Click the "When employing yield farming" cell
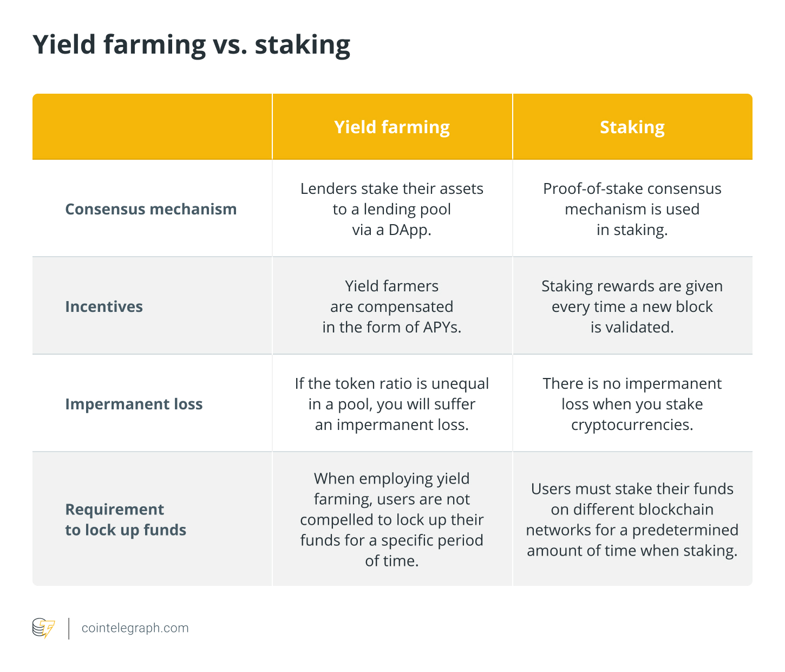The image size is (785, 672). tap(392, 519)
